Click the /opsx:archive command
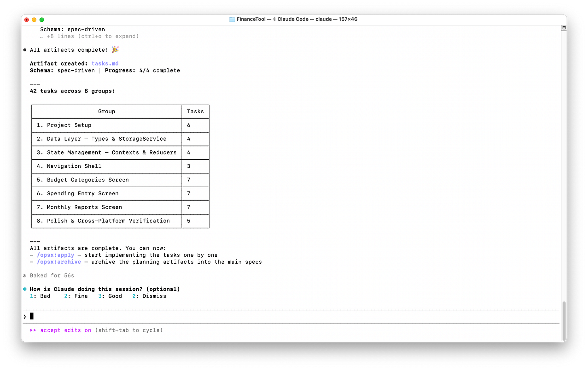588x370 pixels. coord(59,262)
